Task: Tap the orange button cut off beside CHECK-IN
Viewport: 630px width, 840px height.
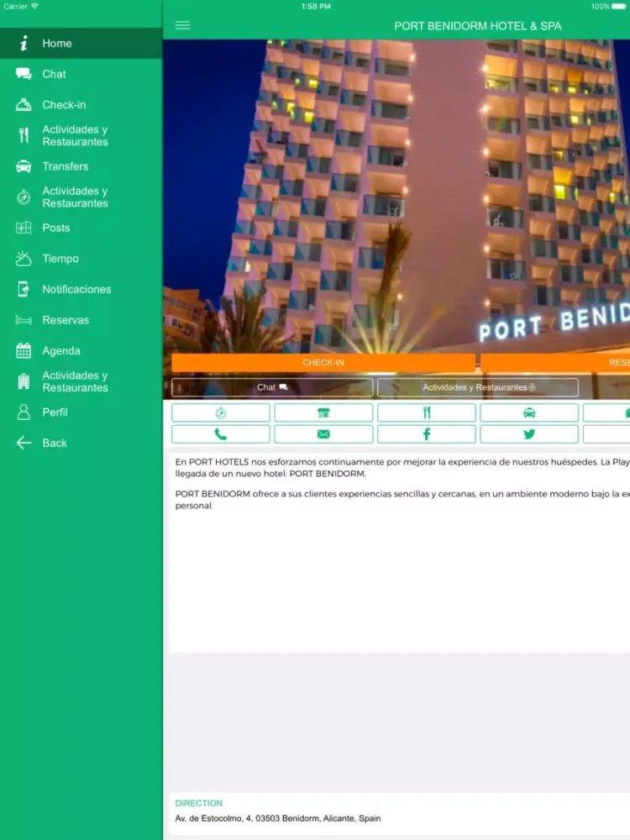Action: (555, 363)
